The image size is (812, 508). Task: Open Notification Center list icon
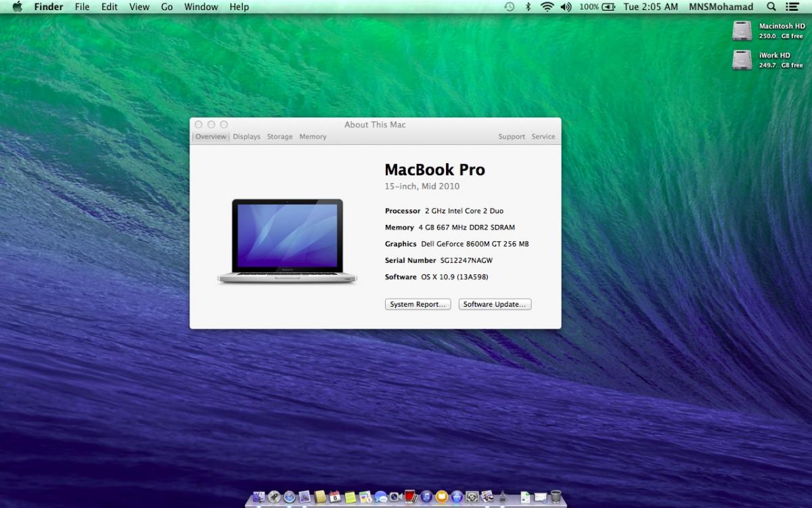pos(792,7)
